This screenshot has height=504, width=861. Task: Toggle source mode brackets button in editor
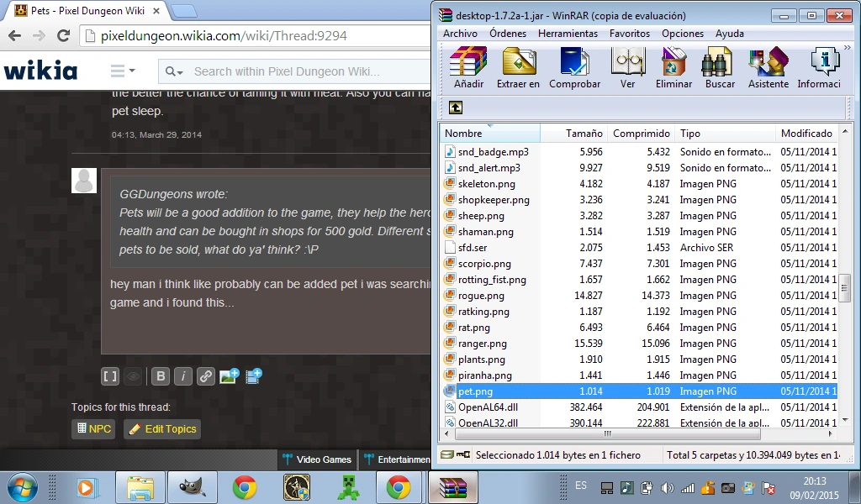110,376
